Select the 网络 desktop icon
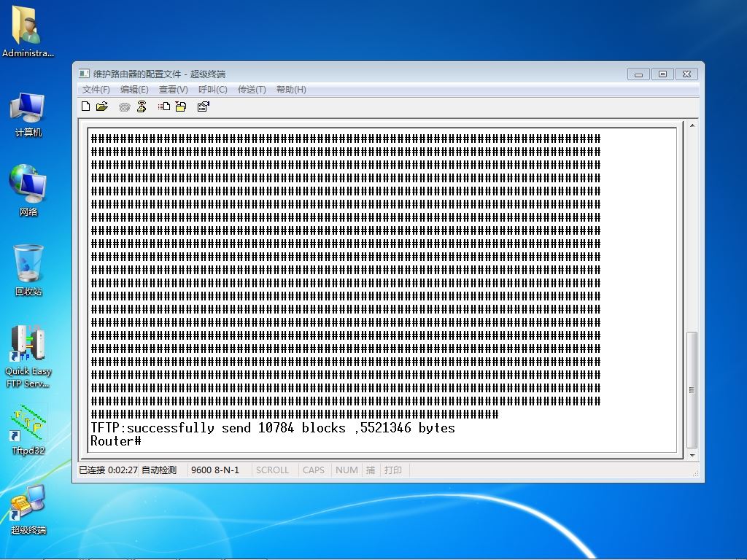The height and width of the screenshot is (560, 747). (28, 190)
